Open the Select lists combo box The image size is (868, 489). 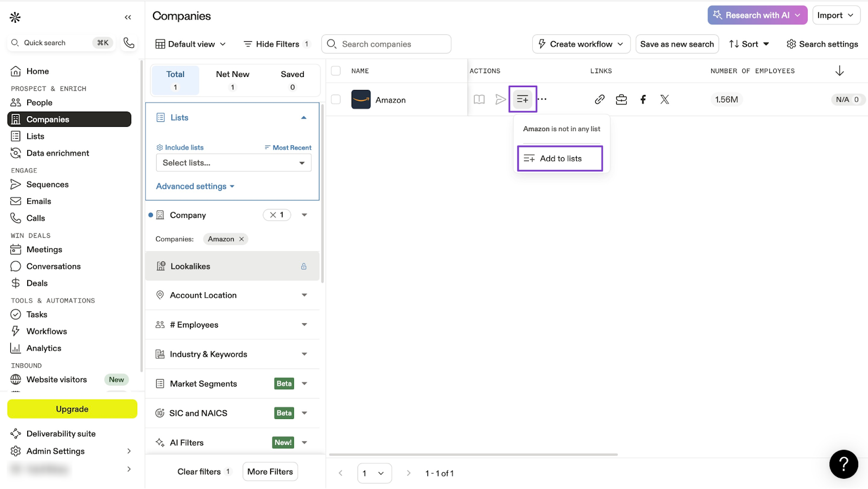[234, 163]
